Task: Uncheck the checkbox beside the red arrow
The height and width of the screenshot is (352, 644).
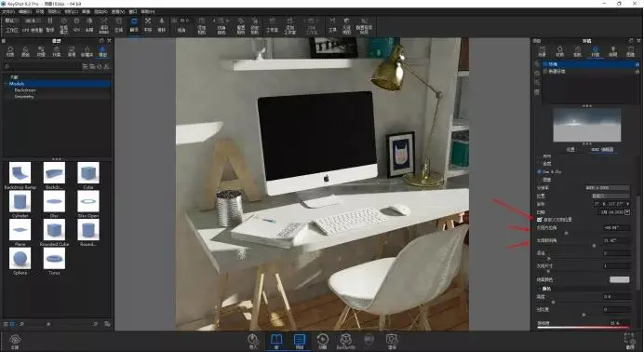Action: click(x=540, y=220)
